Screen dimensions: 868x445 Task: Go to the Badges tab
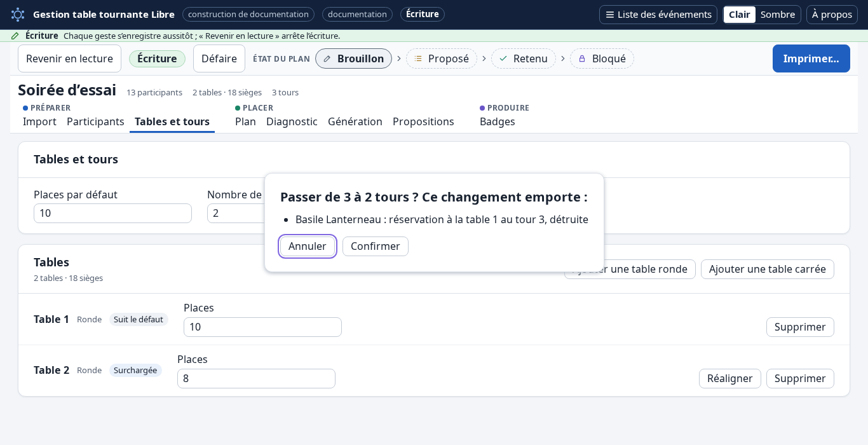point(498,121)
